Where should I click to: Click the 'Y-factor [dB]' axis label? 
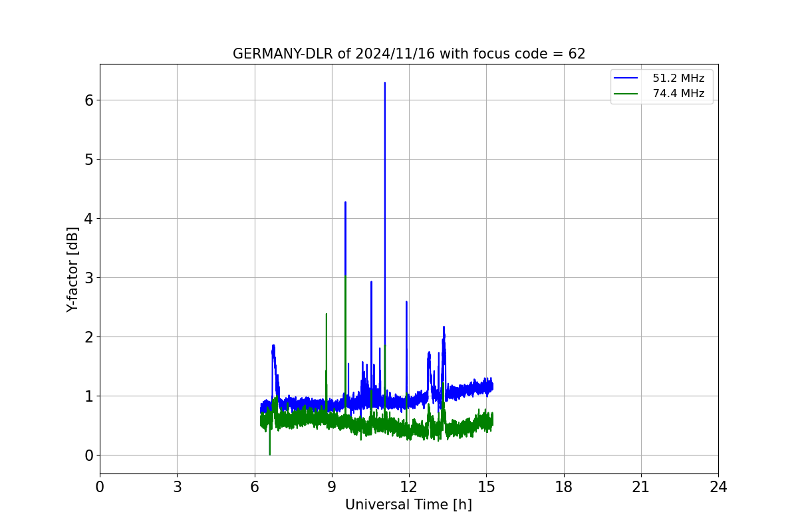72,269
